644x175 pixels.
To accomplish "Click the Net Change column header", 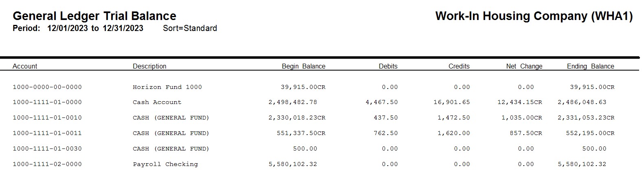I will coord(524,66).
